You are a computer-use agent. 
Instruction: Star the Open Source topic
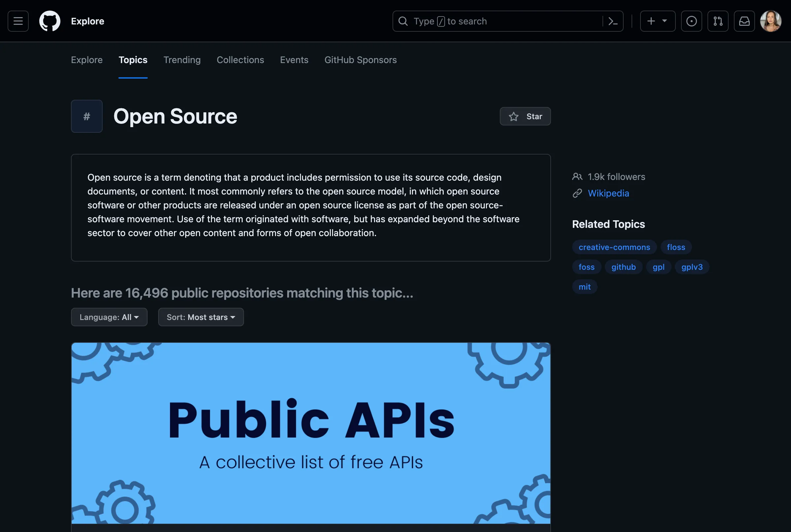coord(525,116)
